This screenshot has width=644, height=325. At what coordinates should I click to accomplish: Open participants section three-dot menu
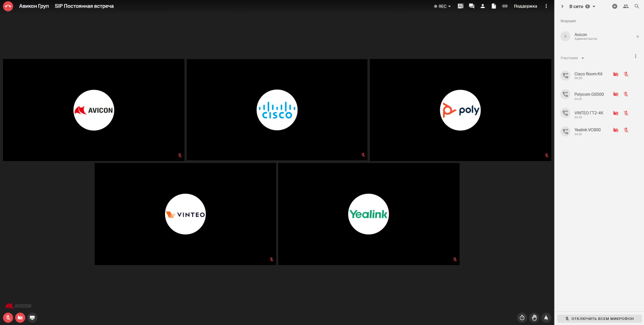[x=635, y=56]
